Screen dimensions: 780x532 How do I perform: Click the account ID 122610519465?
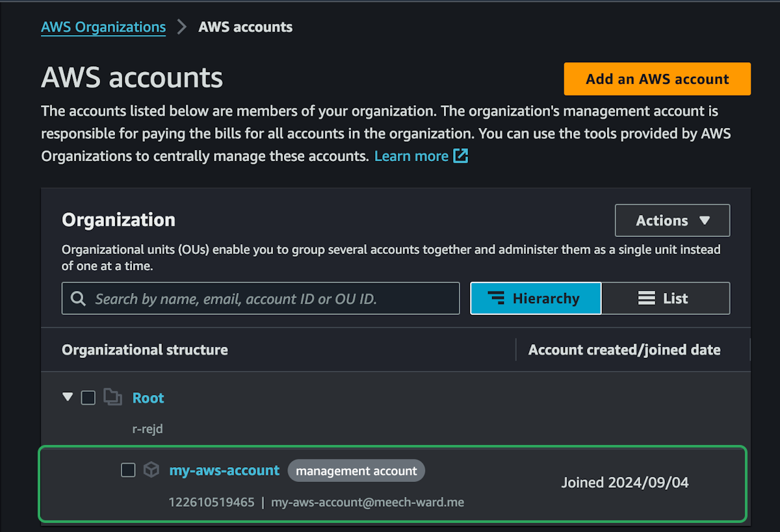tap(212, 502)
